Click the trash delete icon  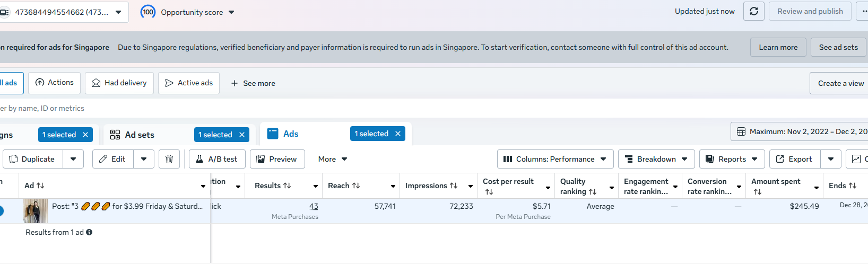pos(169,159)
